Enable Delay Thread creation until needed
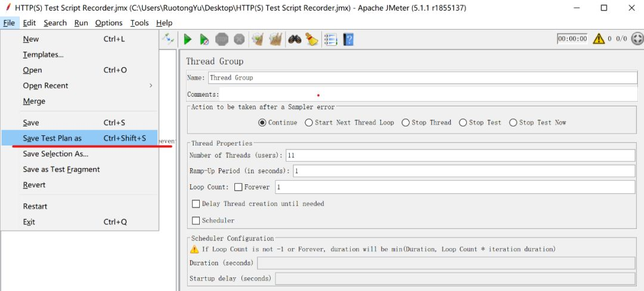 click(196, 203)
